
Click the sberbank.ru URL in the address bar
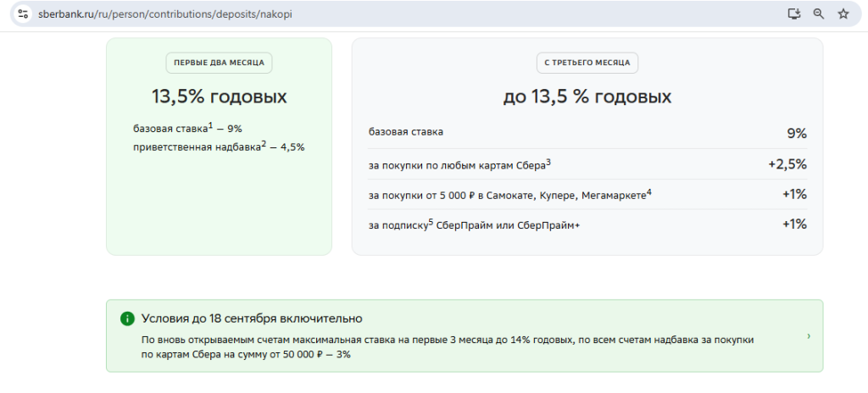point(168,14)
